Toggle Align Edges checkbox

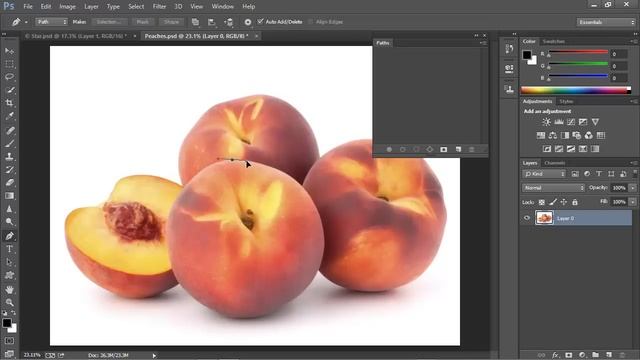tap(311, 22)
